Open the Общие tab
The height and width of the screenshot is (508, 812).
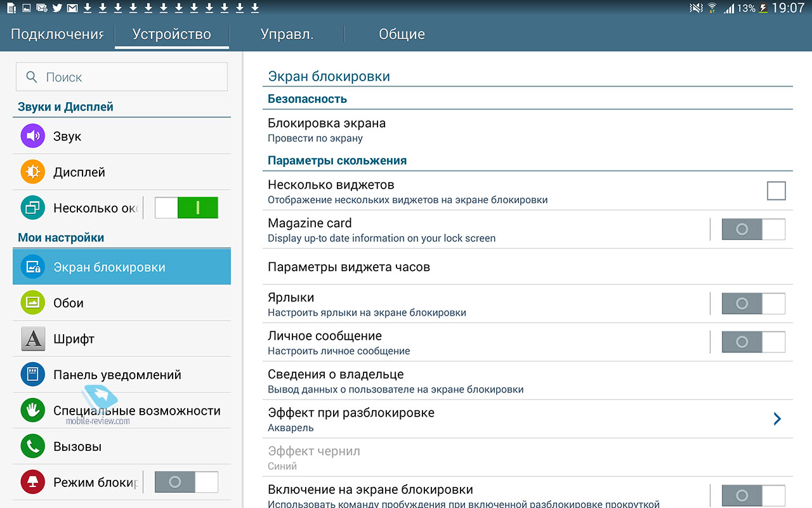402,34
